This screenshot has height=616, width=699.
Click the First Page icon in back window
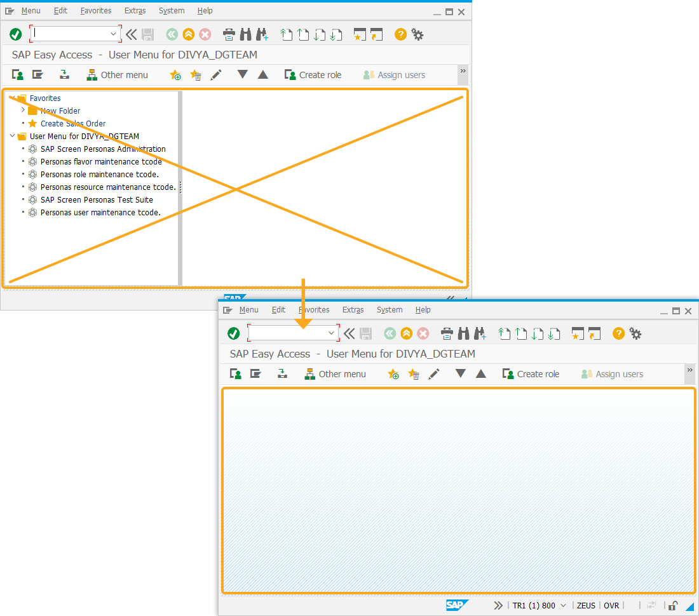pyautogui.click(x=286, y=34)
